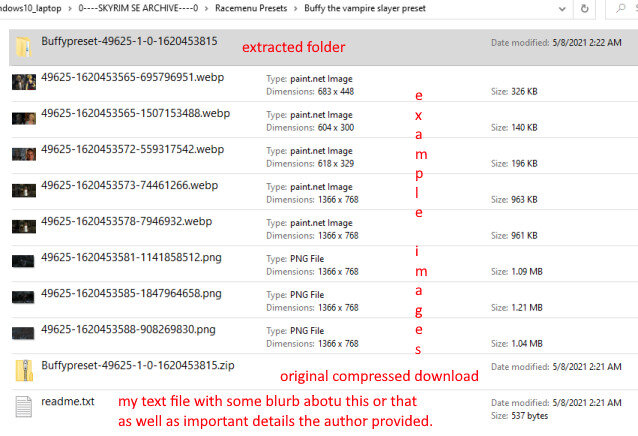
Task: Click extracted folder name Buffypreset-49625-1-0-1620453815
Action: 129,41
